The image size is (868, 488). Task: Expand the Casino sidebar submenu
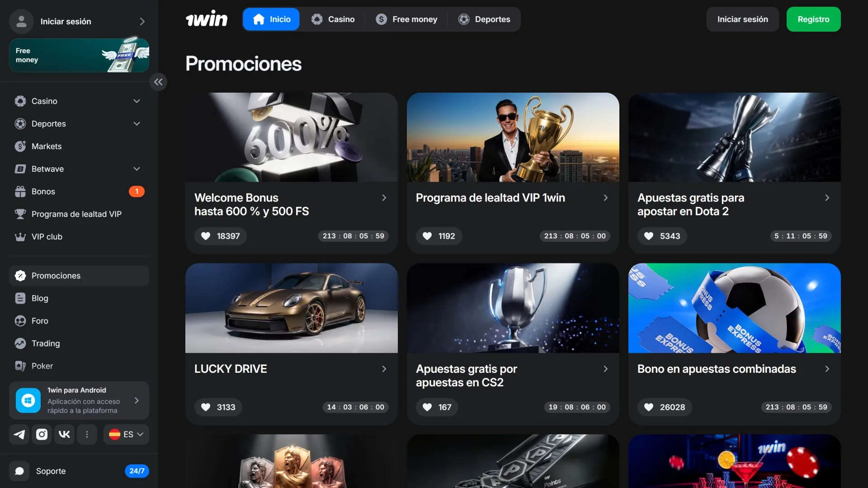click(x=137, y=101)
